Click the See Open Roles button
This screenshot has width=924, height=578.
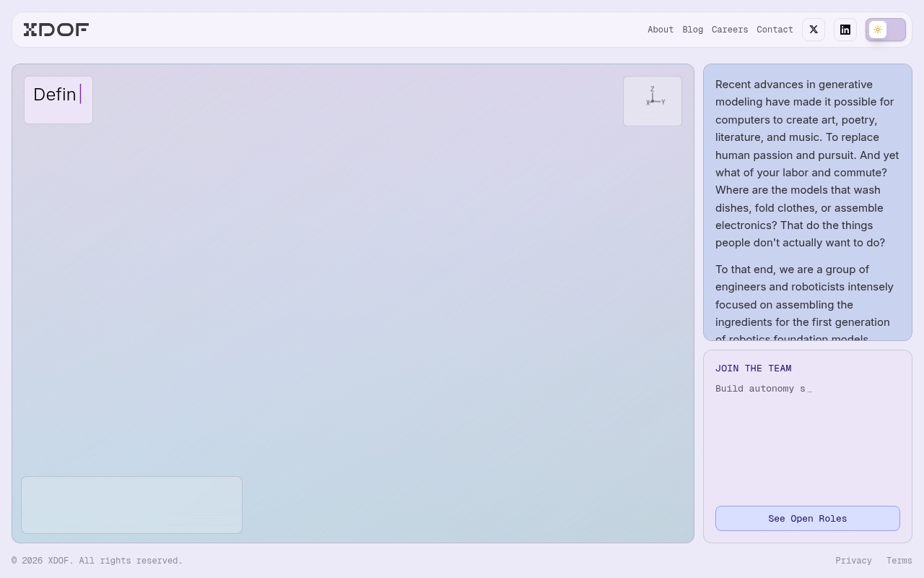pyautogui.click(x=808, y=519)
